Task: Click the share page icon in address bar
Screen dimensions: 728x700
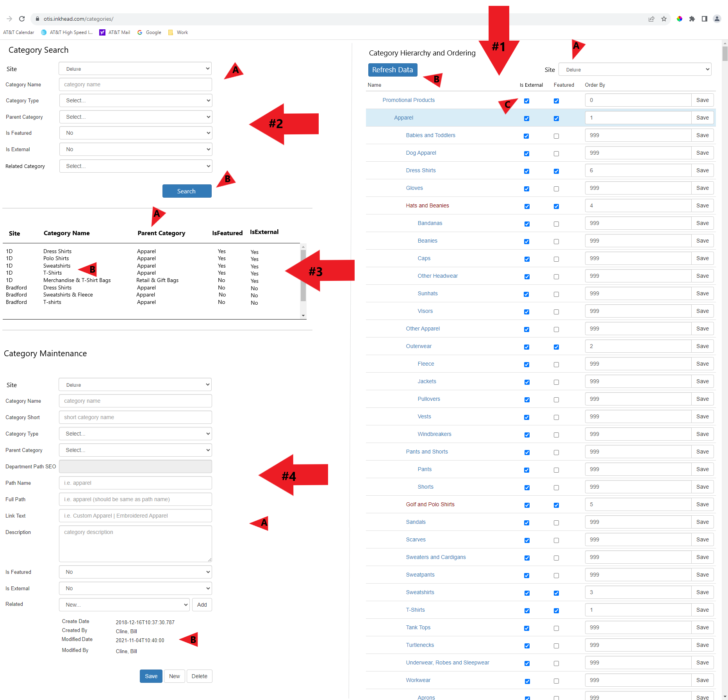Action: [651, 19]
